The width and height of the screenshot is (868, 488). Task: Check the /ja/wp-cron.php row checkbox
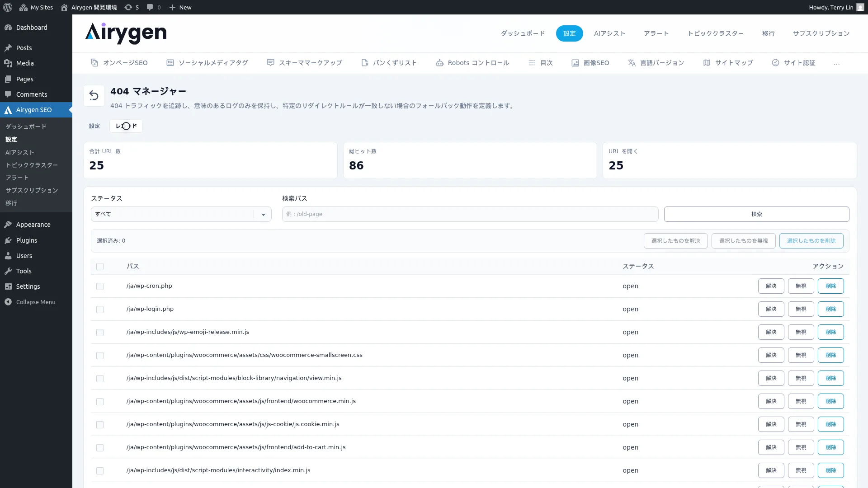(100, 286)
